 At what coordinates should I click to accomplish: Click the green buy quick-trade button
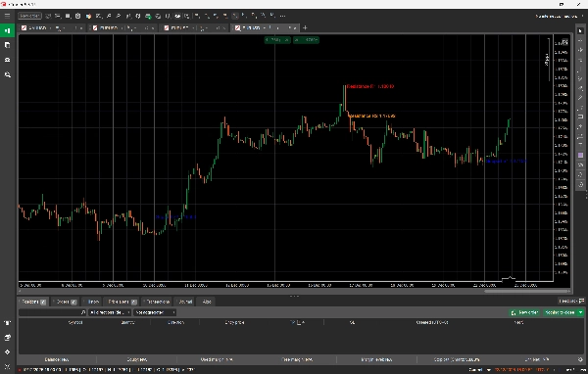tap(306, 40)
